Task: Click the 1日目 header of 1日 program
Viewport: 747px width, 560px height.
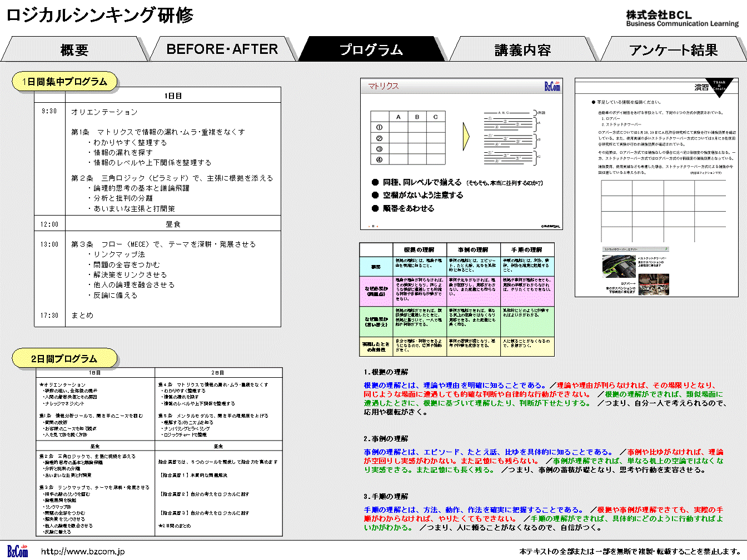Action: pyautogui.click(x=173, y=96)
